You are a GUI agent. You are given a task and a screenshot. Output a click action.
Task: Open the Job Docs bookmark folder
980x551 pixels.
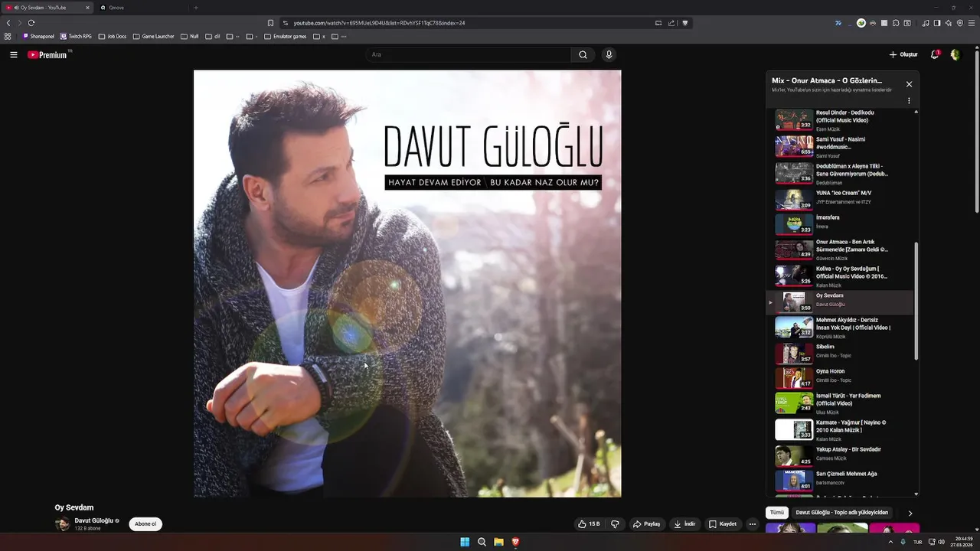click(112, 36)
